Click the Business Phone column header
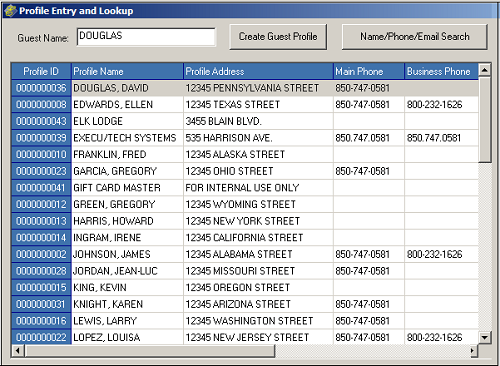This screenshot has width=500, height=366. point(441,71)
